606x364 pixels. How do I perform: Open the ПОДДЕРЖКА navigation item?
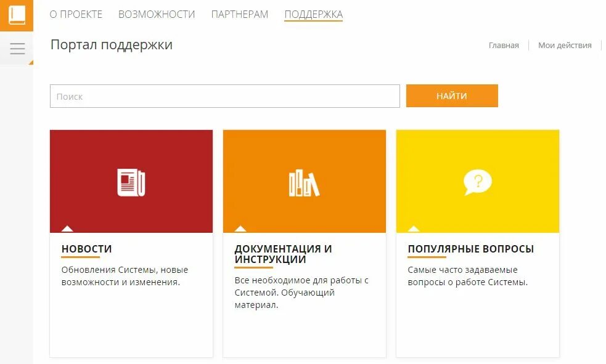314,13
